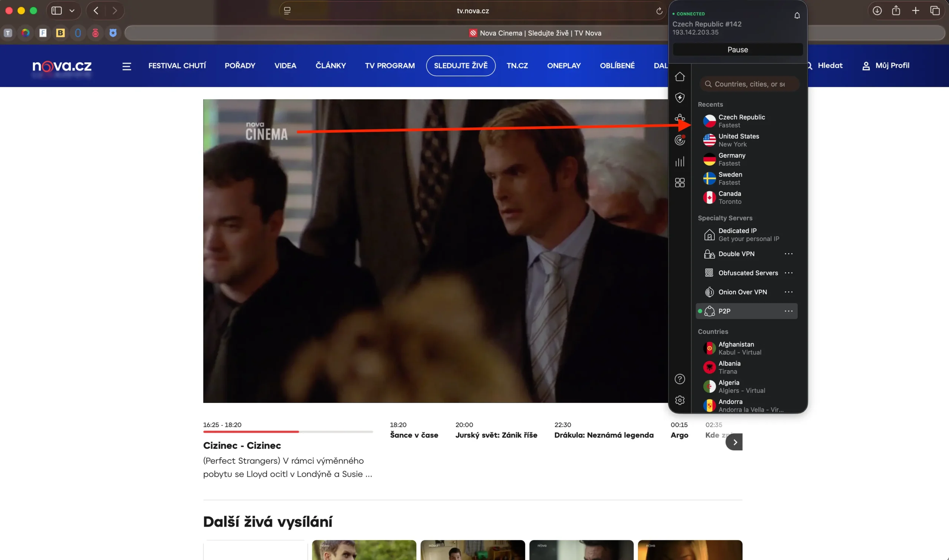Expand Obfuscated Servers options
Image resolution: width=949 pixels, height=560 pixels.
(x=789, y=272)
